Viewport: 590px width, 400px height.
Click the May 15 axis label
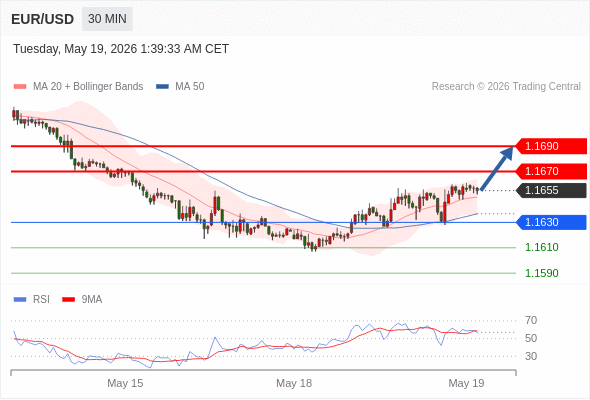click(125, 383)
